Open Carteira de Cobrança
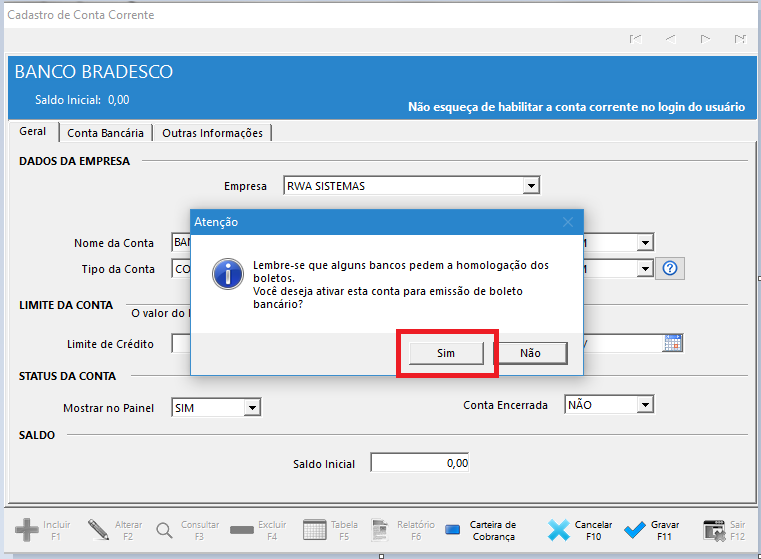The image size is (761, 559). [480, 530]
